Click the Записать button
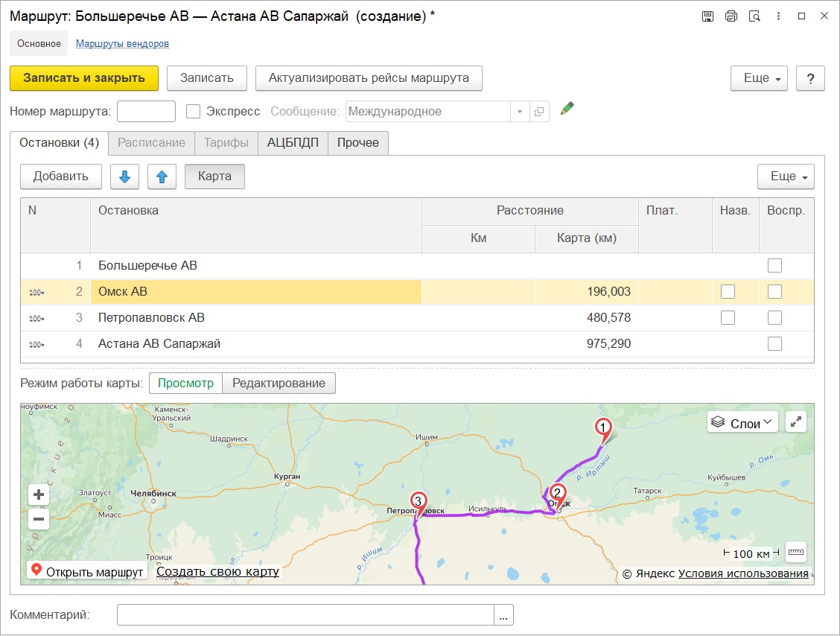Viewport: 840px width, 636px height. [x=207, y=78]
